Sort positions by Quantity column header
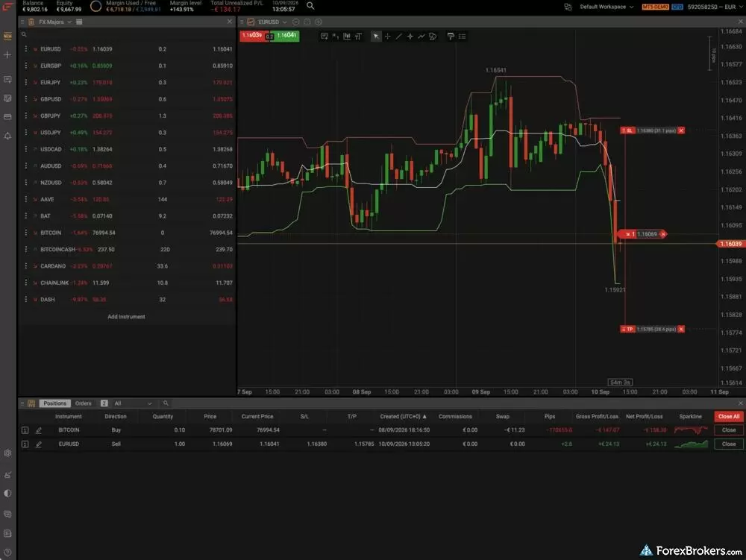 [x=163, y=416]
